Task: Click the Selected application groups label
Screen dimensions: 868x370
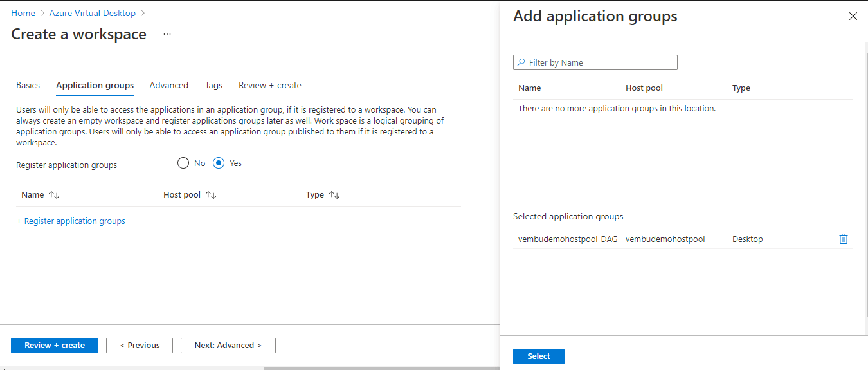Action: (568, 216)
